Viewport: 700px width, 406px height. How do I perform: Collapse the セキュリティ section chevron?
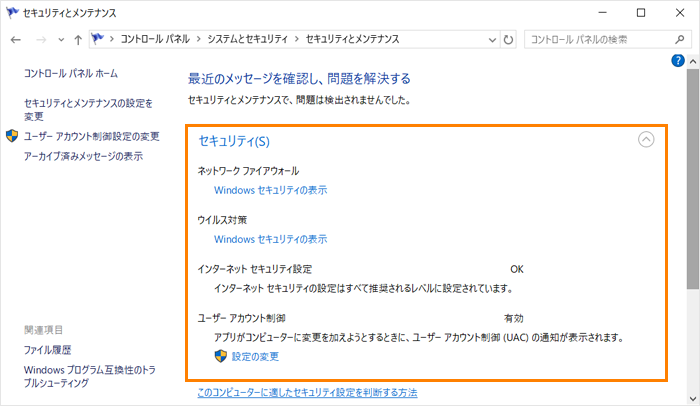(x=646, y=140)
